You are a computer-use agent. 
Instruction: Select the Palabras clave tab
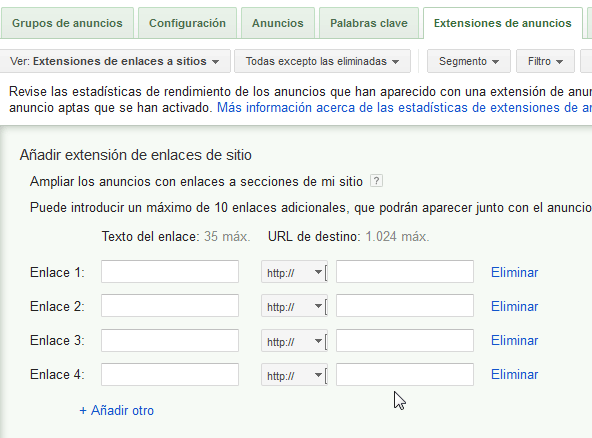369,23
